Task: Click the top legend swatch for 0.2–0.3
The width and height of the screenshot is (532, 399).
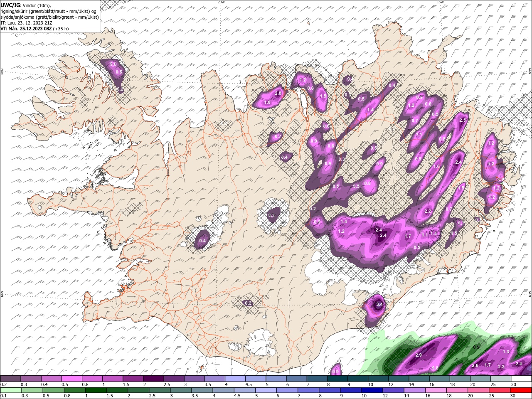Action: click(10, 379)
